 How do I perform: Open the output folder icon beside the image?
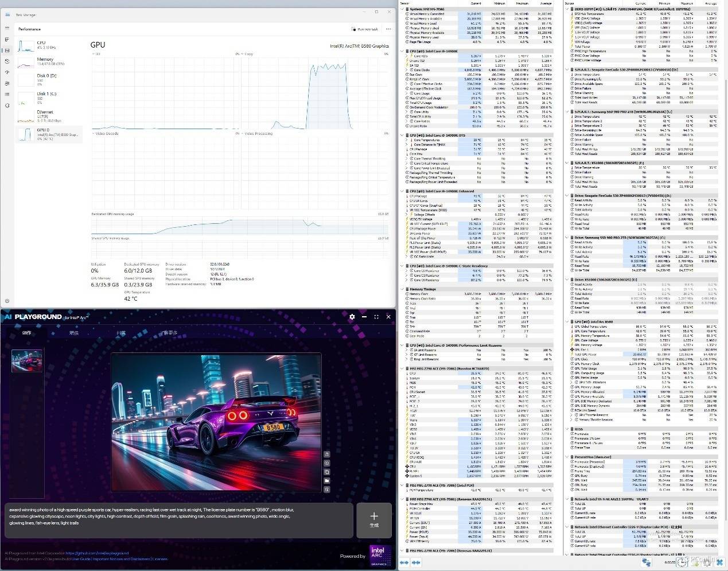(x=326, y=480)
